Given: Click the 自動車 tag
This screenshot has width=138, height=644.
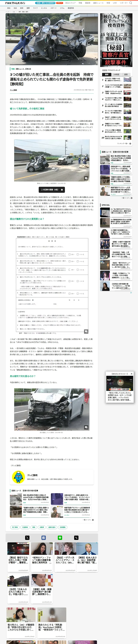Looking at the screenshot, I should pos(42,527).
